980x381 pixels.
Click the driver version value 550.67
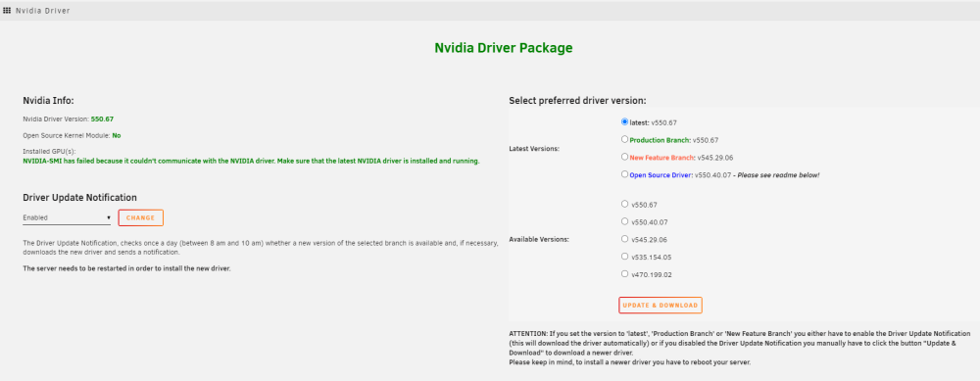[x=103, y=119]
